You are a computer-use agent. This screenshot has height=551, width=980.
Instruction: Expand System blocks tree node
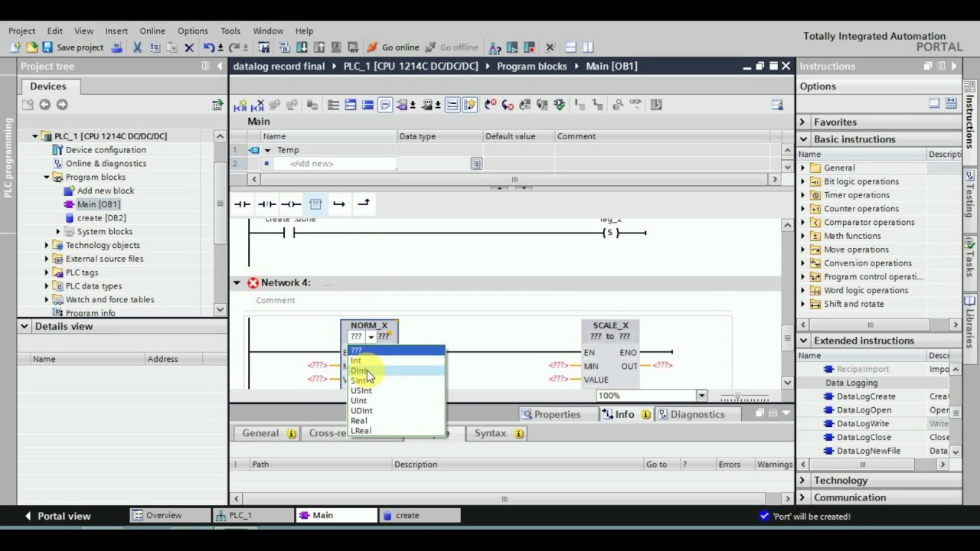click(57, 231)
